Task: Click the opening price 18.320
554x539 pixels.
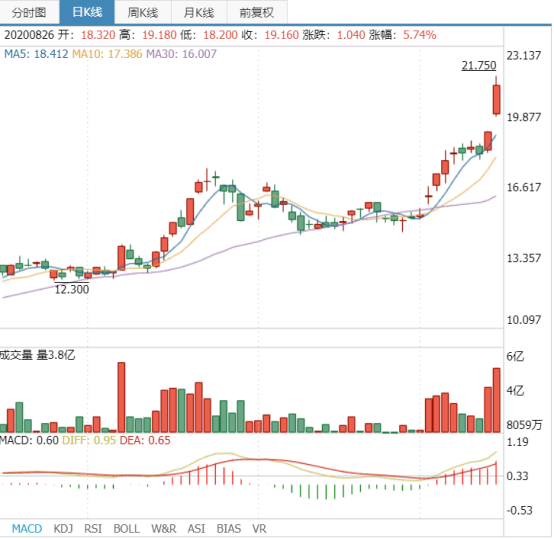Action: (x=98, y=35)
